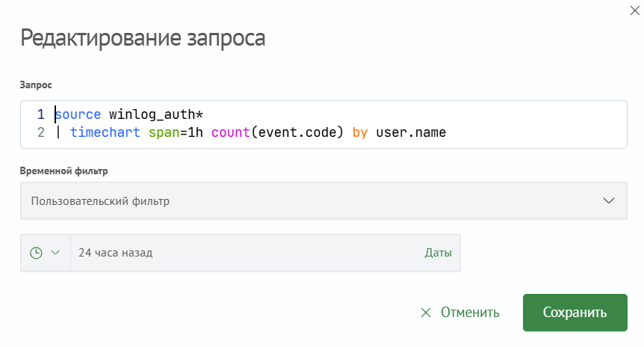
Task: Click the event.code argument in query
Action: (x=297, y=132)
